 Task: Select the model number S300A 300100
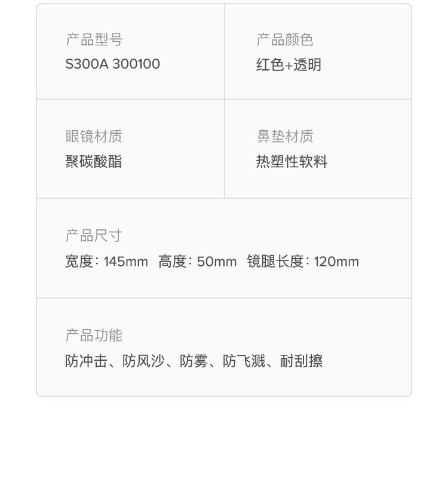pyautogui.click(x=113, y=65)
